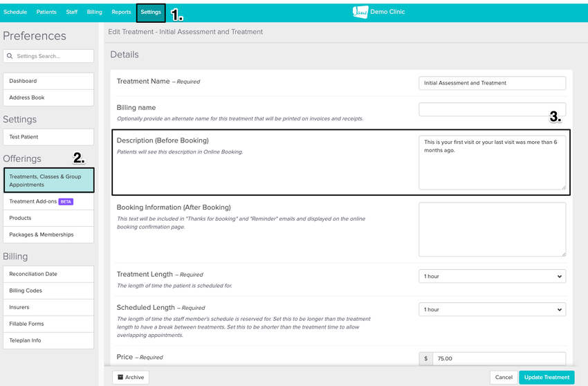The image size is (588, 386).
Task: Click the Booking Information (After Booking) textarea
Action: coord(492,229)
